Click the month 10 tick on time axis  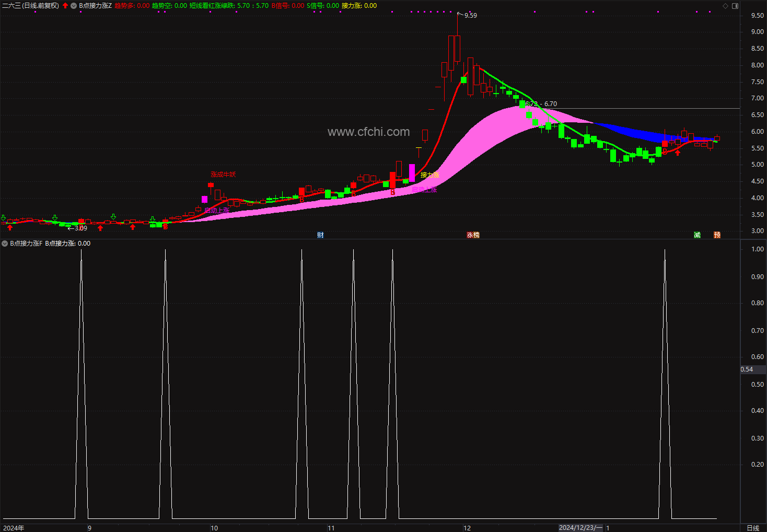[x=214, y=528]
